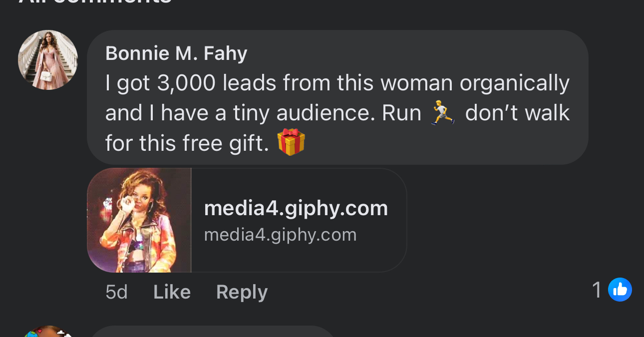Click the gift box emoji
Viewport: 644px width, 337px height.
coord(291,142)
